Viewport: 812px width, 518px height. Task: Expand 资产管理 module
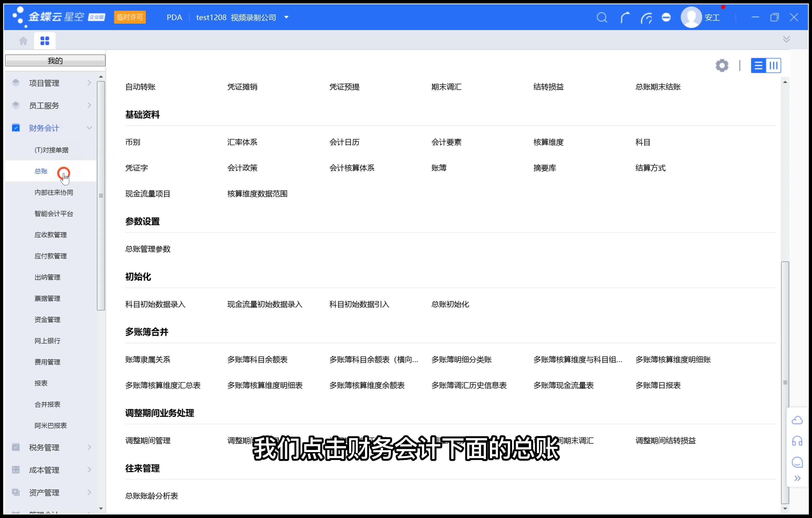(x=51, y=492)
